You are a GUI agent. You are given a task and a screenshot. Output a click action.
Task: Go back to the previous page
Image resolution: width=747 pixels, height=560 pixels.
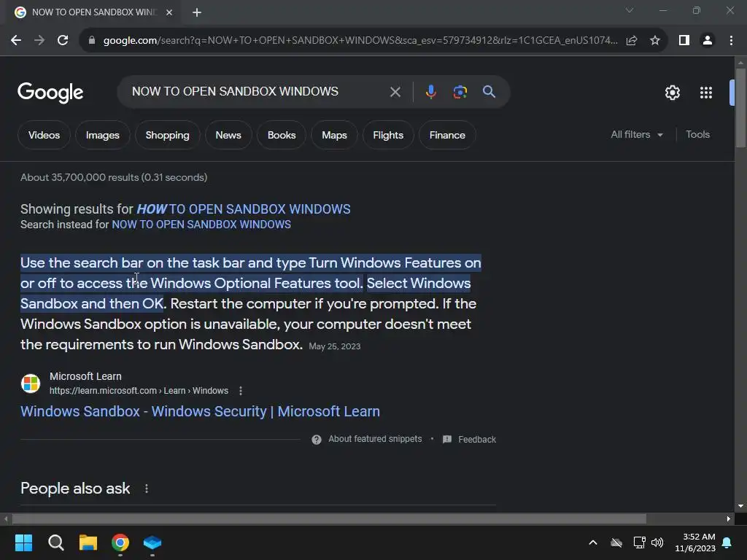(16, 41)
